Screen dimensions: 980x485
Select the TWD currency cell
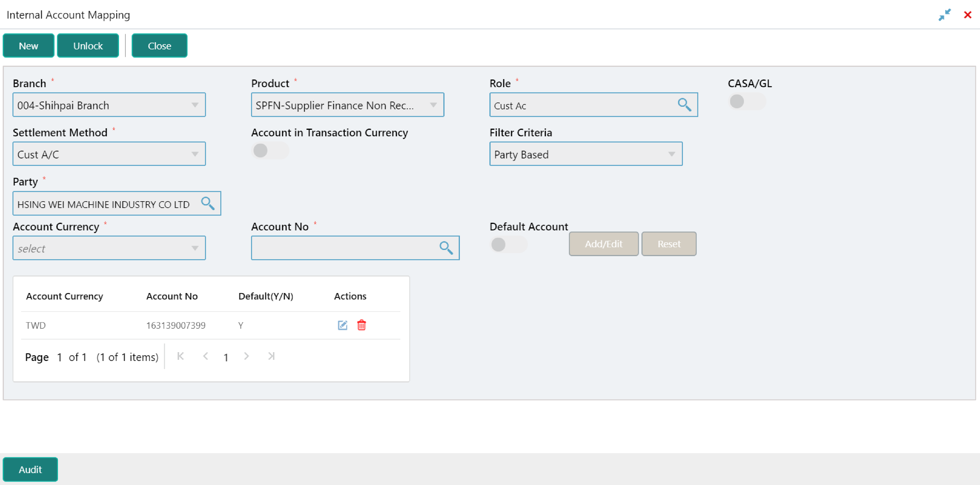click(36, 326)
